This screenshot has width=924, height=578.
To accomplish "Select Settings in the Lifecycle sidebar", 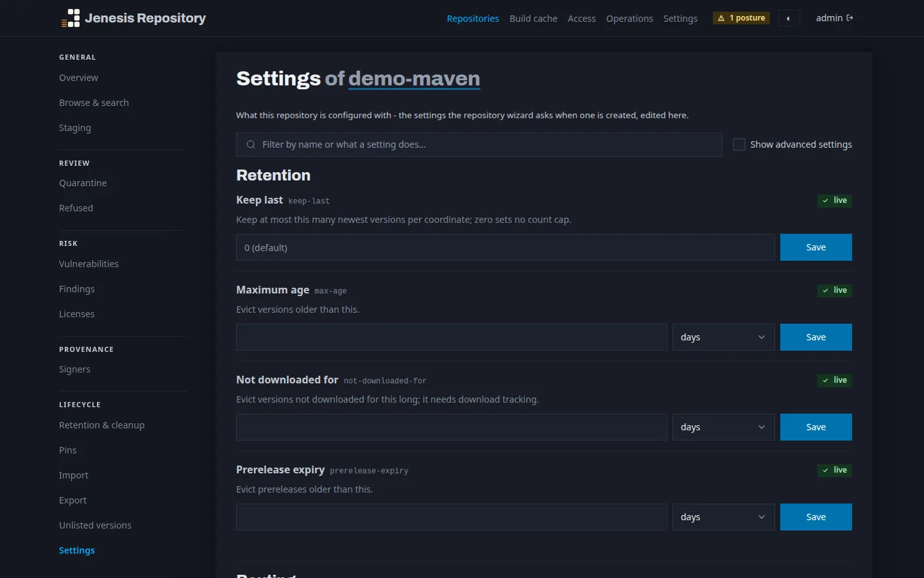I will pyautogui.click(x=77, y=550).
